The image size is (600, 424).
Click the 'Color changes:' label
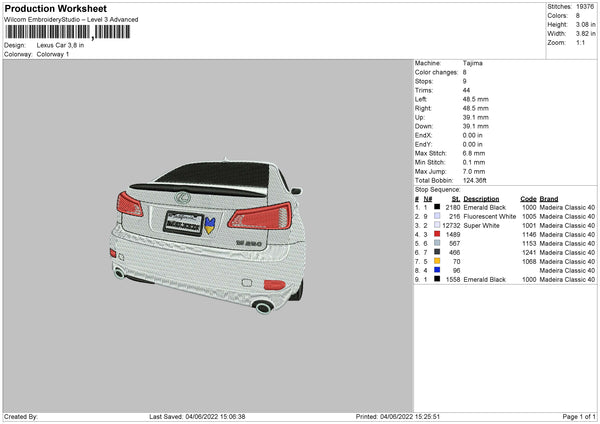coord(436,72)
